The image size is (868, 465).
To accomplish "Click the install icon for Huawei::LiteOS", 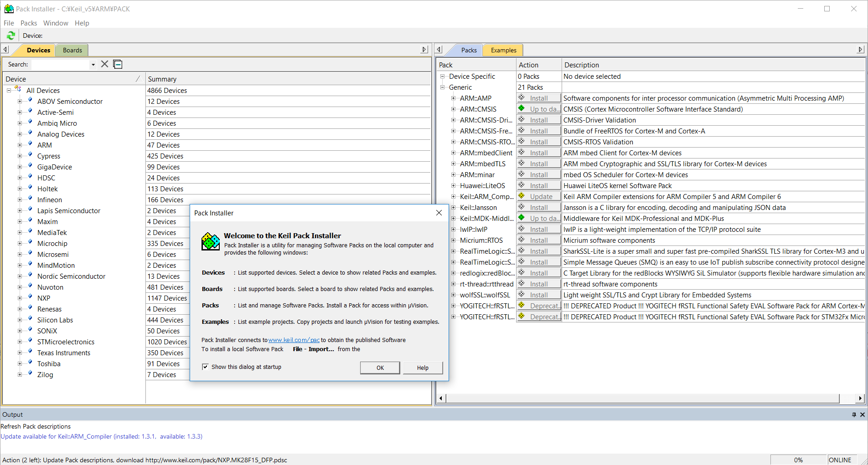I will (x=522, y=185).
